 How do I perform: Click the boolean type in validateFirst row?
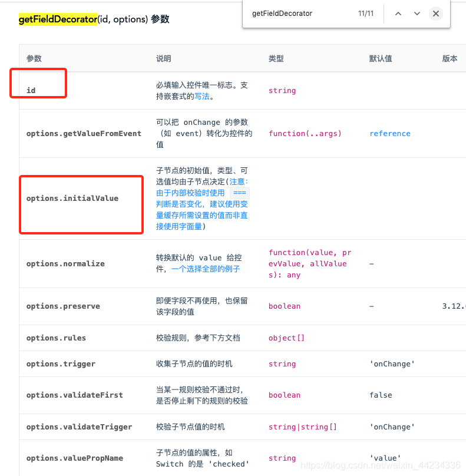point(285,395)
